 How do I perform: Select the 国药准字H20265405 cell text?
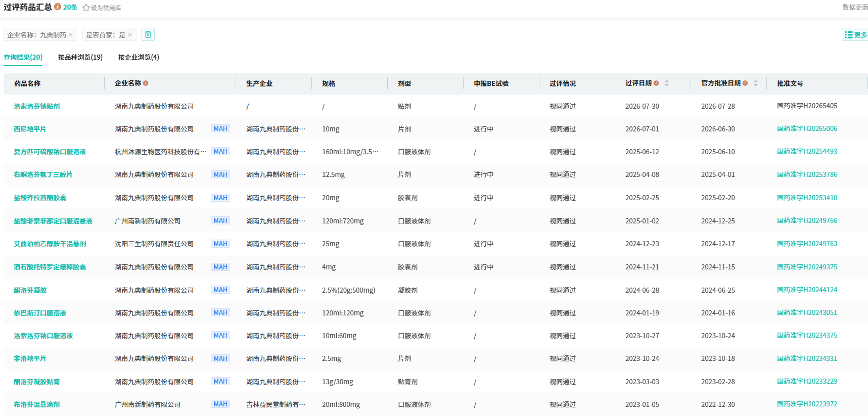tap(807, 106)
